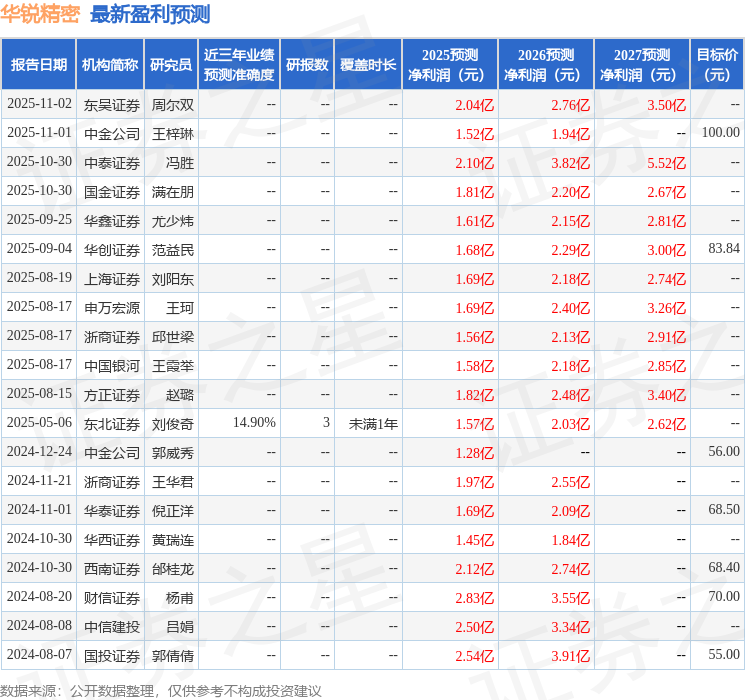Viewport: 745px width, 700px height.
Task: Click analyst name 满在朋
Action: point(173,192)
